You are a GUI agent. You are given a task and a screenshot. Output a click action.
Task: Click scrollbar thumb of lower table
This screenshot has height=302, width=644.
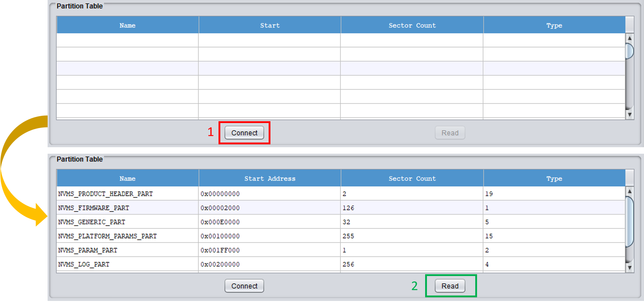click(x=629, y=222)
